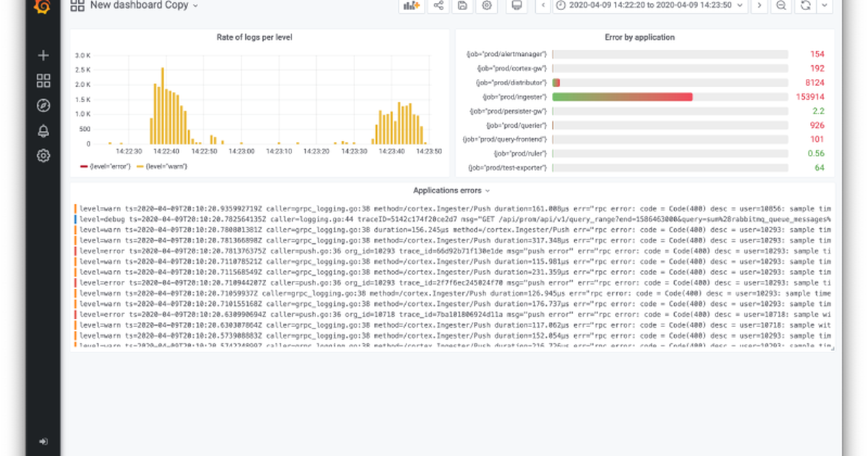Shift time range forward with right arrow
The width and height of the screenshot is (868, 456).
758,6
